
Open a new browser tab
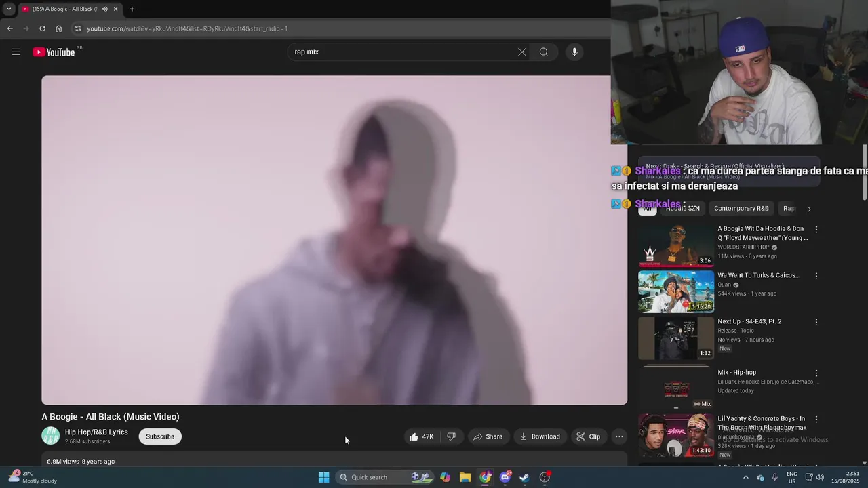tap(132, 9)
